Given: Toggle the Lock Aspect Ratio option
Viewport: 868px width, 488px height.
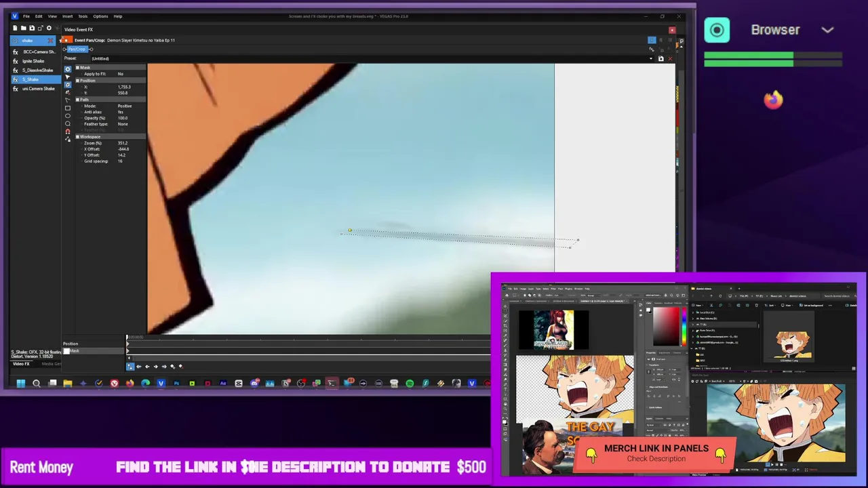Looking at the screenshot, I should coord(67,139).
